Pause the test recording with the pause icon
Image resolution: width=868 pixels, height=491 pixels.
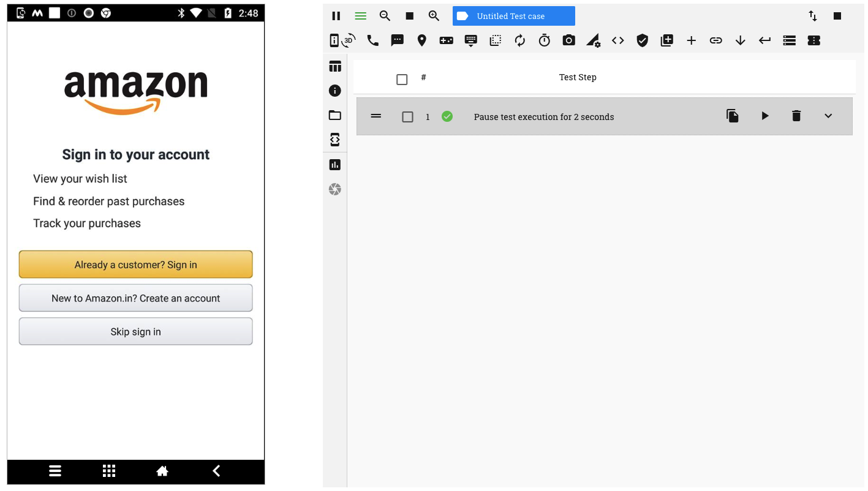click(336, 16)
